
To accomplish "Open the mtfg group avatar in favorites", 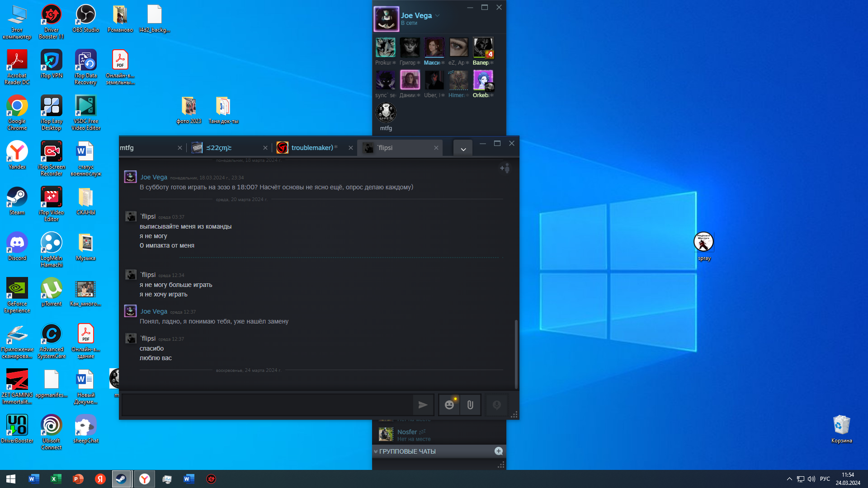I will (386, 113).
